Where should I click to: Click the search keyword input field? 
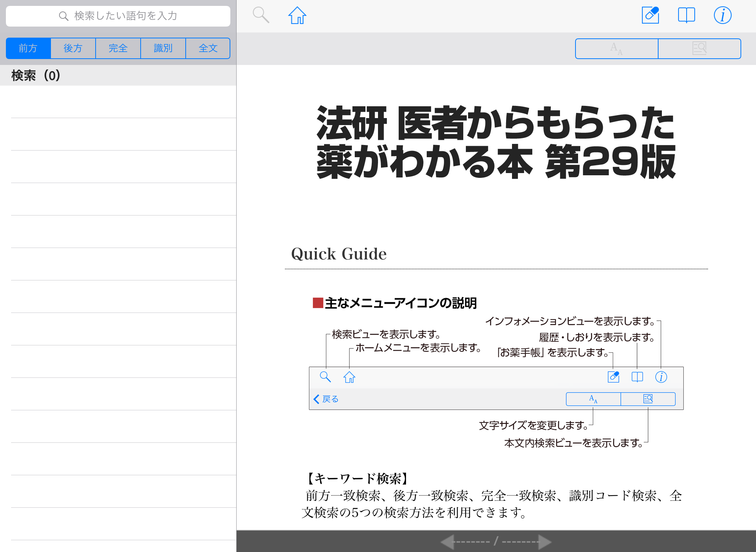118,16
